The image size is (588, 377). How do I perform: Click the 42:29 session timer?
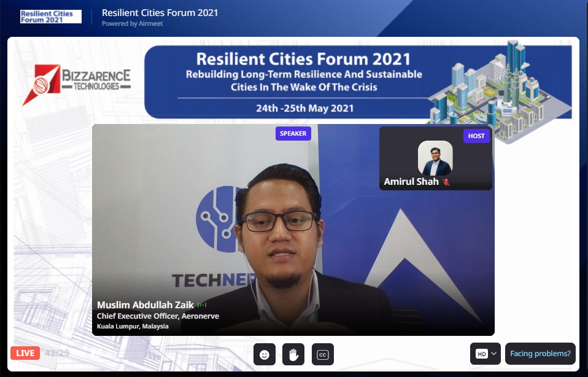[57, 353]
